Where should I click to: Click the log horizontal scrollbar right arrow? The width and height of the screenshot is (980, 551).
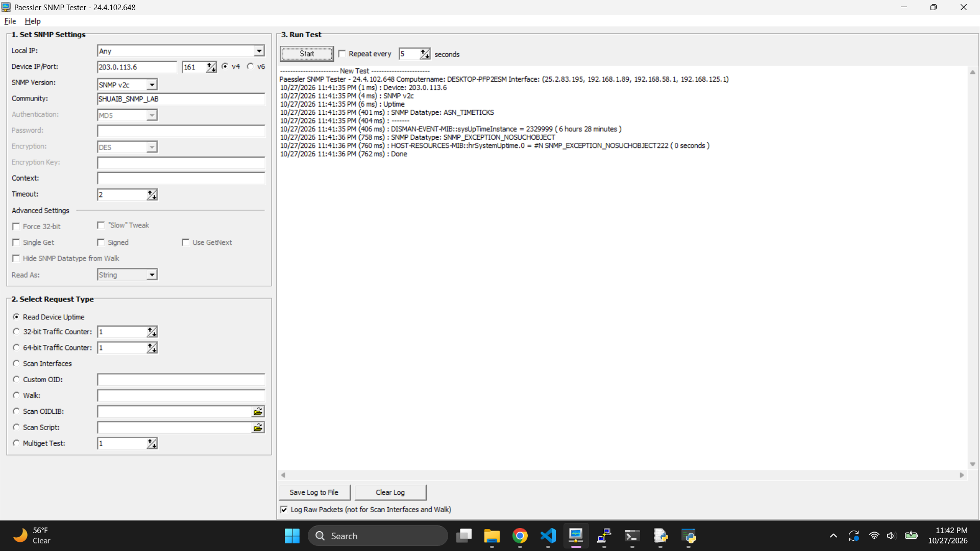click(962, 475)
